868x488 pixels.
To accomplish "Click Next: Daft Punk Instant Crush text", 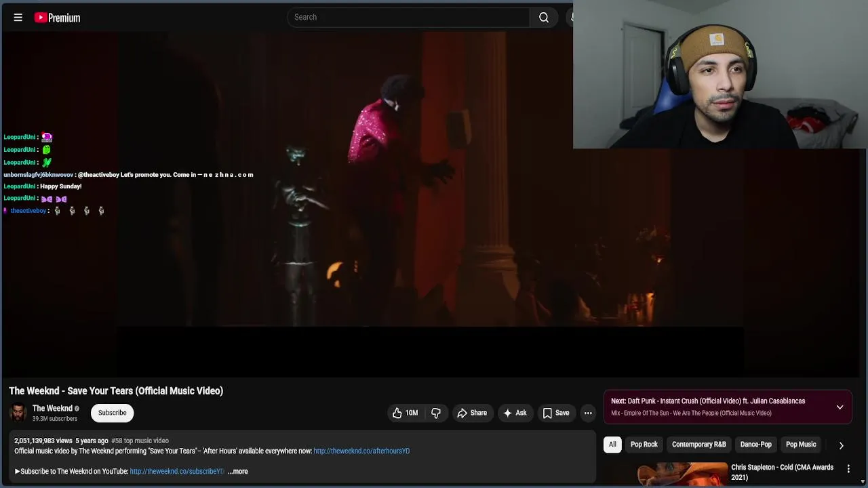I will pyautogui.click(x=708, y=401).
